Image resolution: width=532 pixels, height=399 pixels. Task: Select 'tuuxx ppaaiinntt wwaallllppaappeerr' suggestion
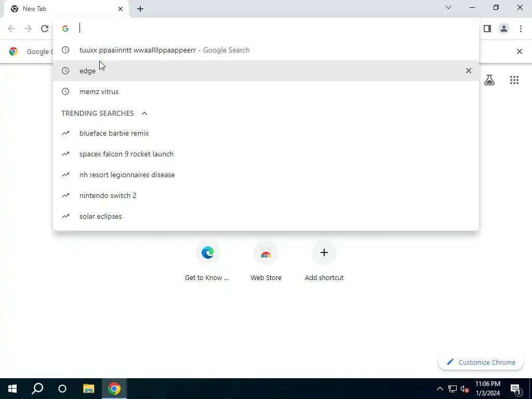pyautogui.click(x=266, y=50)
